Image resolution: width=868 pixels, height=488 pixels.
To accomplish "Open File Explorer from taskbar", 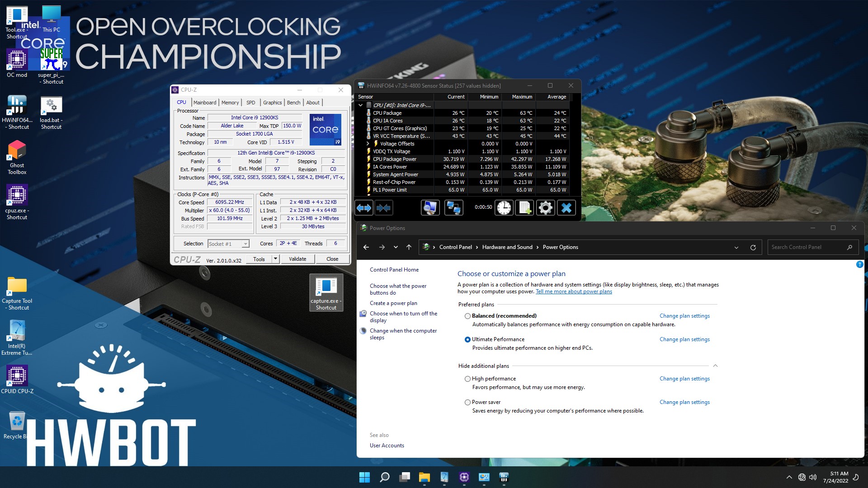I will tap(424, 477).
